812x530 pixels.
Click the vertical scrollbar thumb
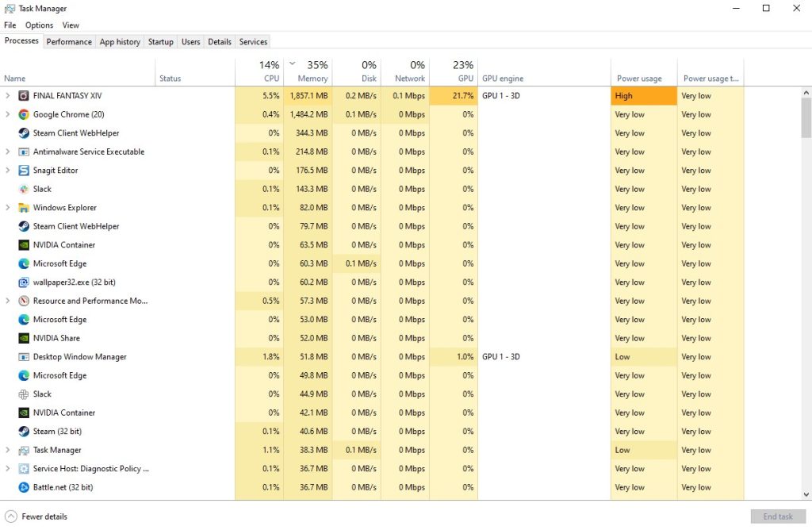tap(806, 118)
